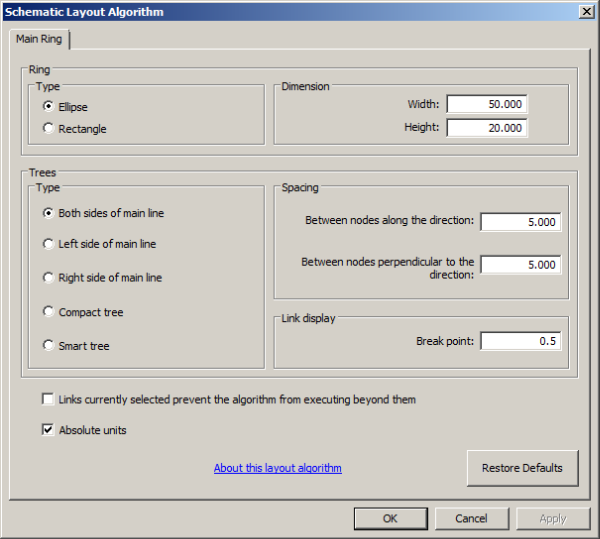Select the Smart tree option
The width and height of the screenshot is (600, 539).
coord(48,346)
